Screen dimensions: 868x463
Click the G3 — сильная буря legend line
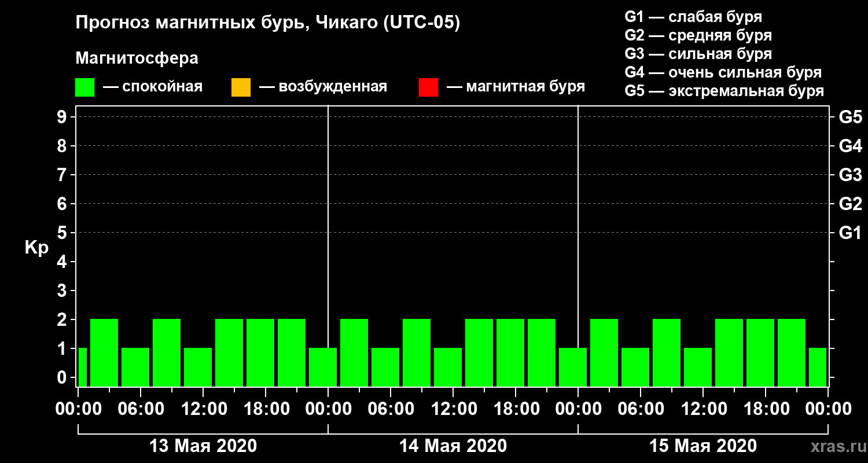pos(698,54)
